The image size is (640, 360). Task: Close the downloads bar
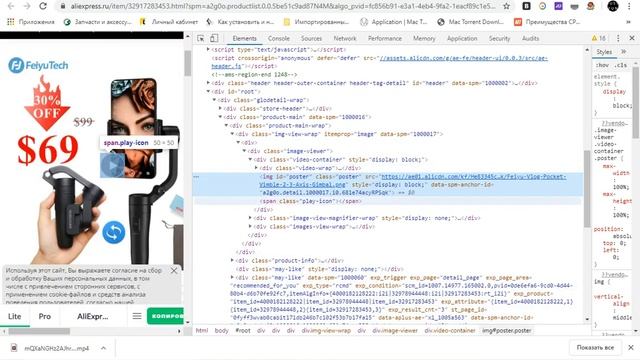pyautogui.click(x=631, y=347)
